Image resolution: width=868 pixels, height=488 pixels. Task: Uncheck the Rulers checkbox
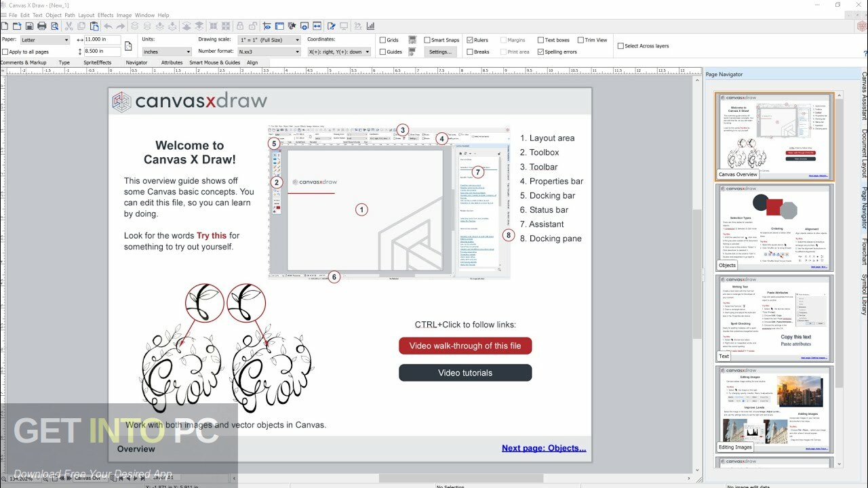[470, 40]
